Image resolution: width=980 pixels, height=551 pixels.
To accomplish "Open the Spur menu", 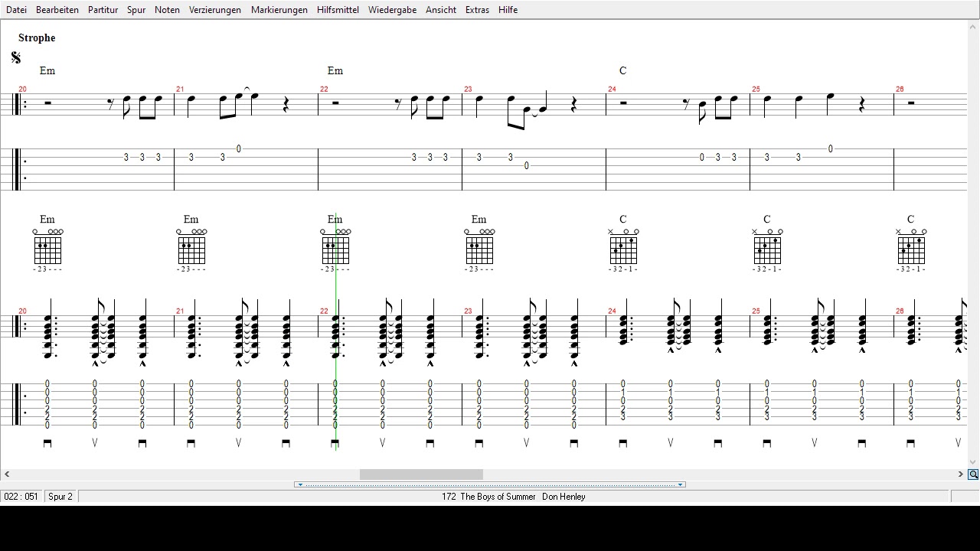I will coord(136,10).
